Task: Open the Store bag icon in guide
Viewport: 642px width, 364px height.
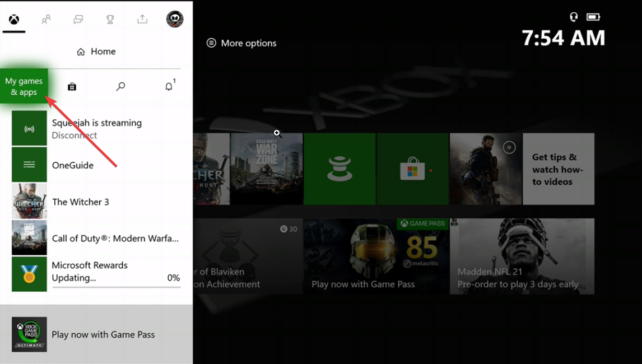Action: coord(72,86)
